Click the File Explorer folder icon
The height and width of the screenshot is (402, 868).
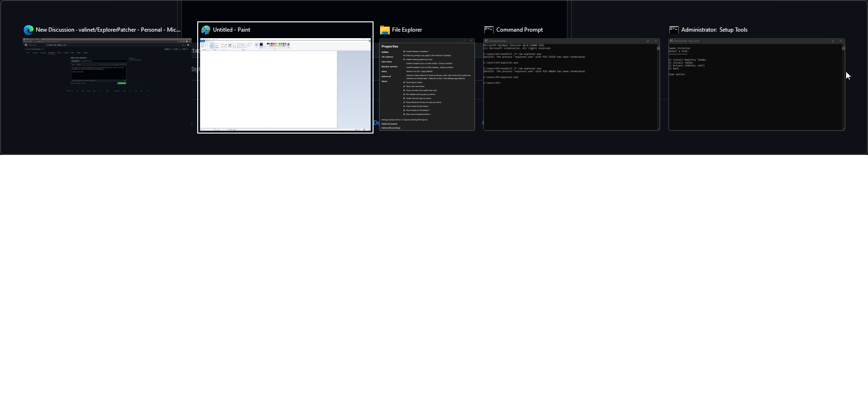point(385,30)
